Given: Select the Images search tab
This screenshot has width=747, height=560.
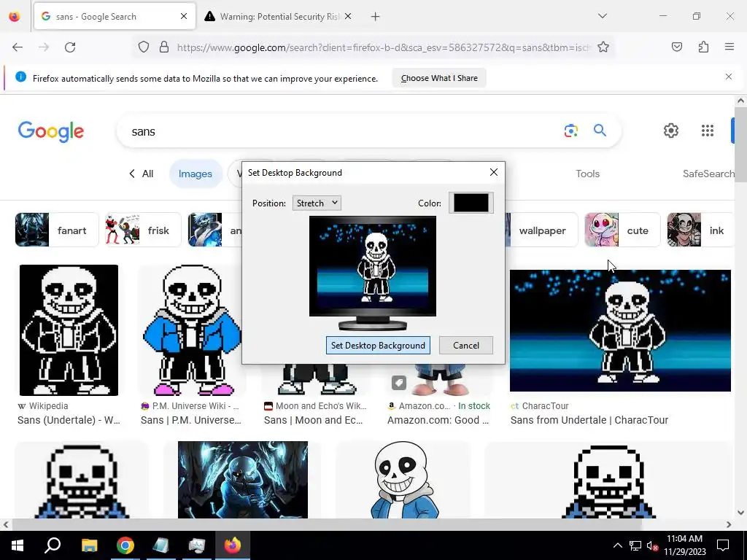Looking at the screenshot, I should 196,174.
